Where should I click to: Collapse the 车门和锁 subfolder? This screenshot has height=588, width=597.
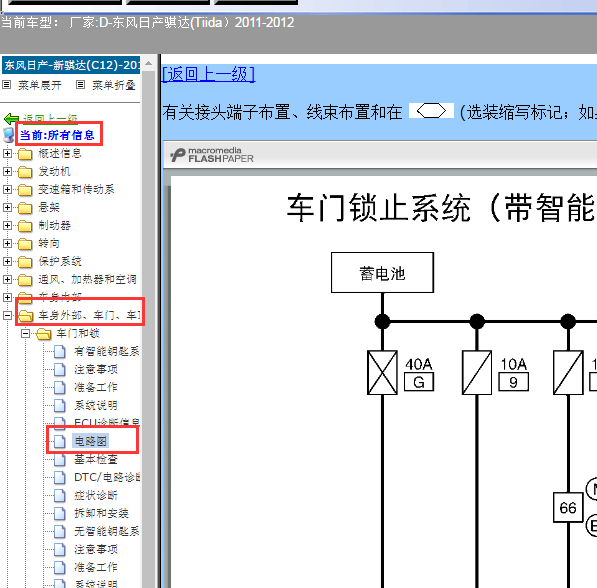tap(26, 334)
